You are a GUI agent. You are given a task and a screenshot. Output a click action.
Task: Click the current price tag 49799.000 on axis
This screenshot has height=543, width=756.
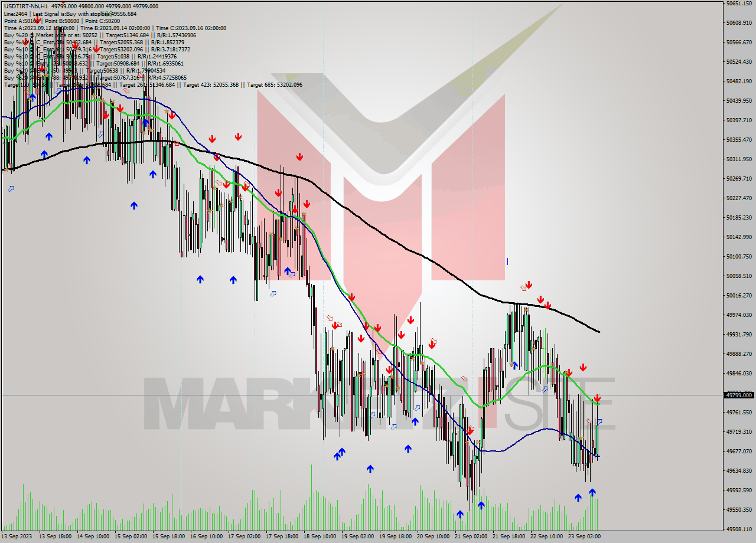[x=739, y=395]
